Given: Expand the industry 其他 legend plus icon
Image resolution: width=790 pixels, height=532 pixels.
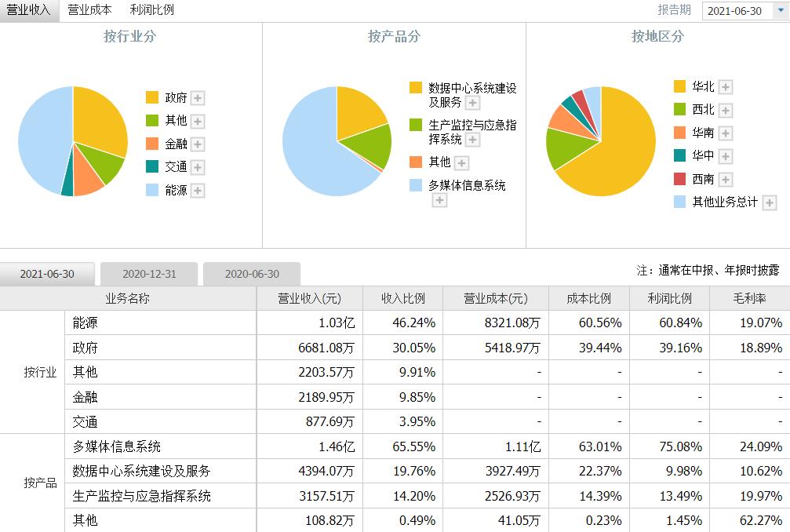Looking at the screenshot, I should [x=198, y=121].
